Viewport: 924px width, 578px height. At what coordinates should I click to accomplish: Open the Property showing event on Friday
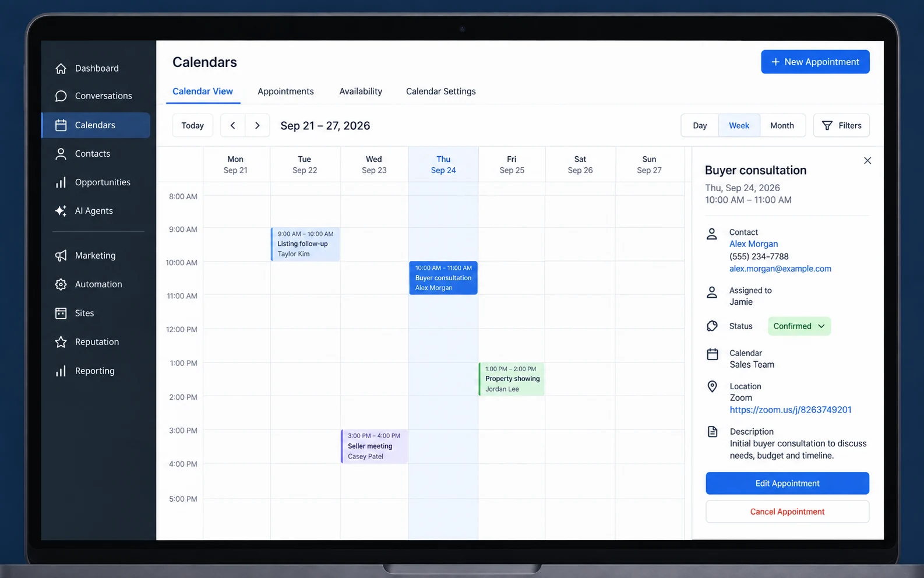512,379
